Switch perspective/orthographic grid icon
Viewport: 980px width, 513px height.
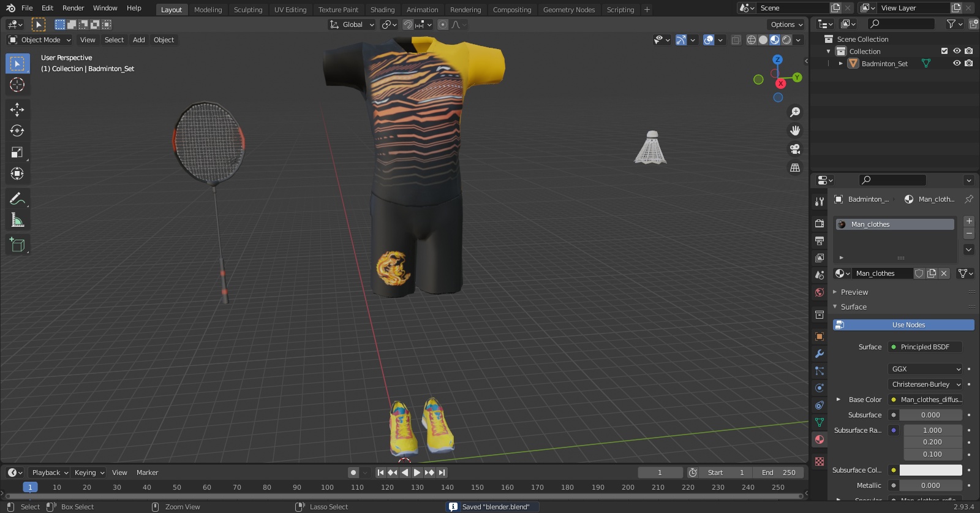point(795,167)
